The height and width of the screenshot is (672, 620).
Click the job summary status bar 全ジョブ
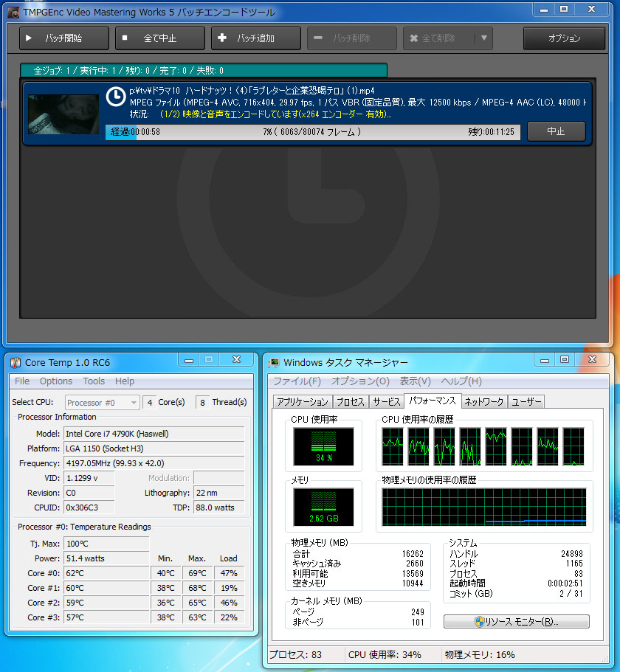pos(204,70)
